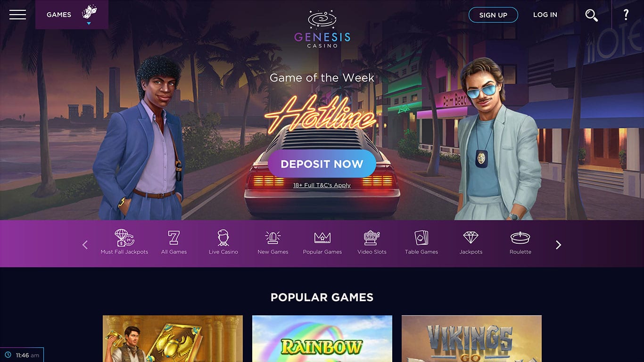The width and height of the screenshot is (644, 362).
Task: Open the Roulette category
Action: (520, 242)
